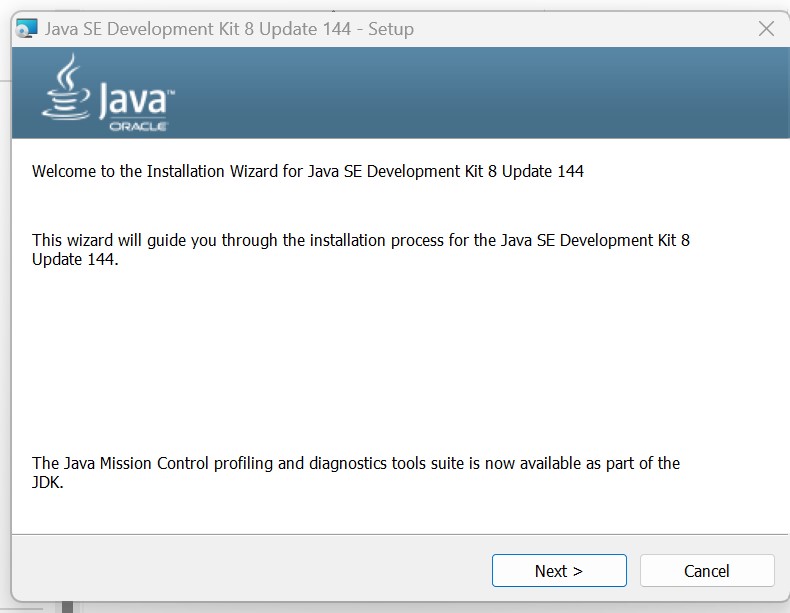Click the installer icon in the title bar

[x=27, y=28]
